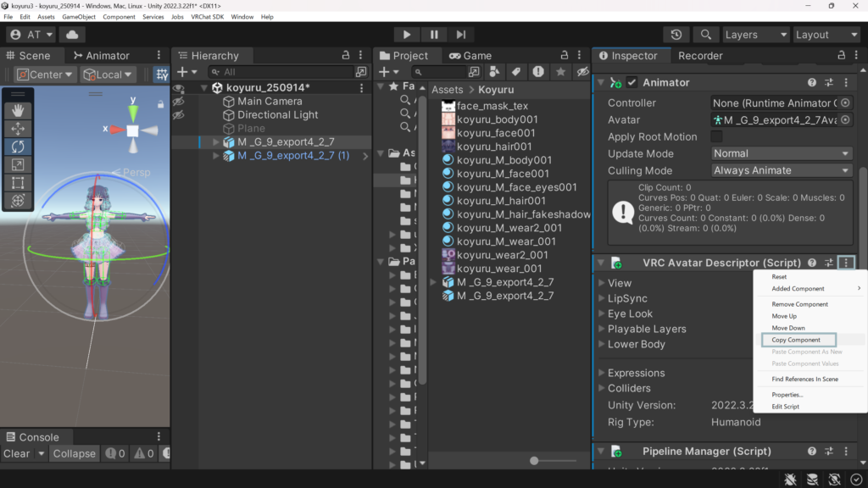Pick an Avatar asset for Animator
The image size is (868, 488).
(x=845, y=119)
